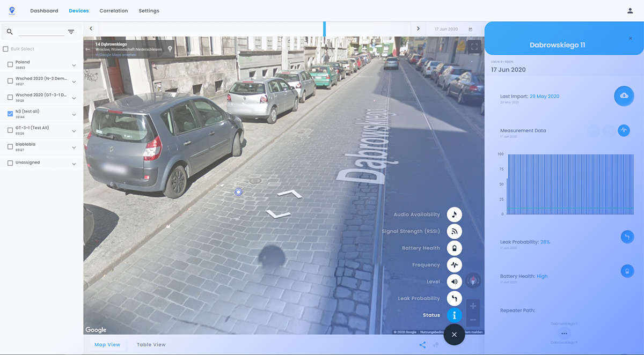Screen dimensions: 644x355
Task: Click the cloud download import button
Action: coord(624,95)
